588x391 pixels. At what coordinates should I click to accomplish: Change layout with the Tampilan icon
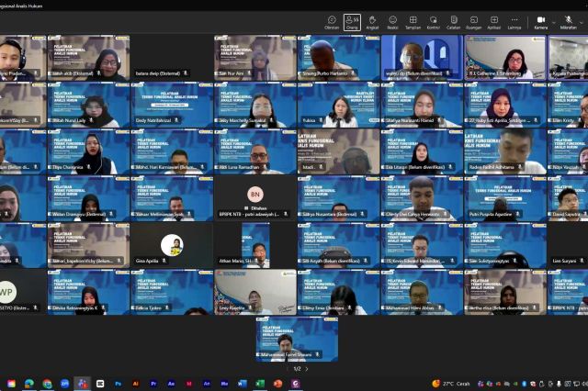[413, 21]
